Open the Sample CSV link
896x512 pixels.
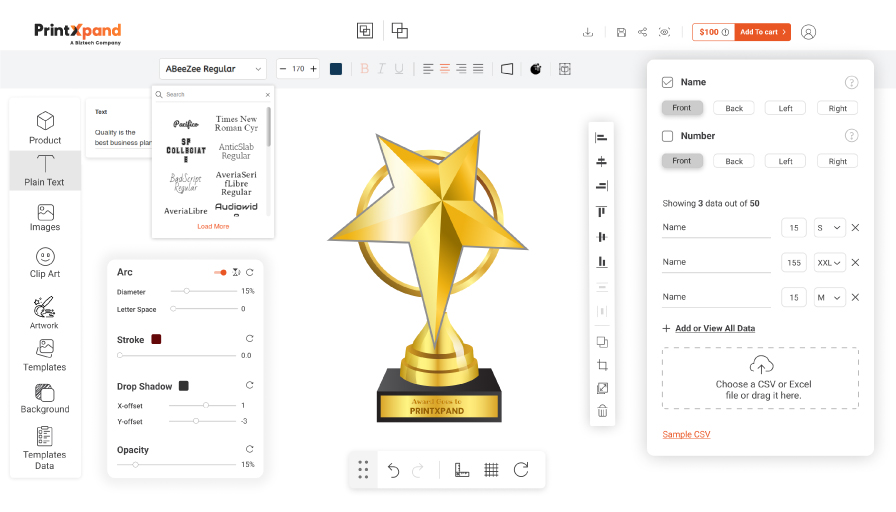686,434
